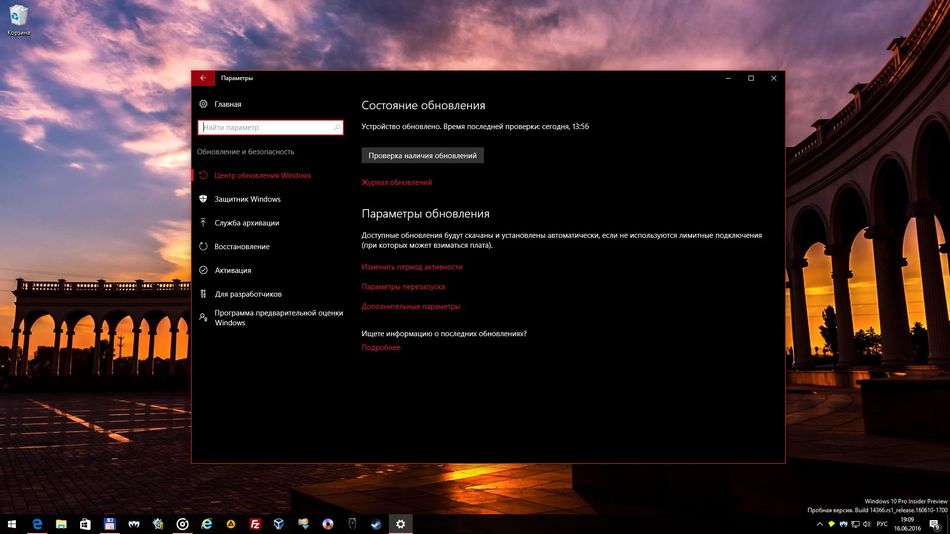Open Параметры перезапуска link
This screenshot has width=950, height=534.
point(403,287)
